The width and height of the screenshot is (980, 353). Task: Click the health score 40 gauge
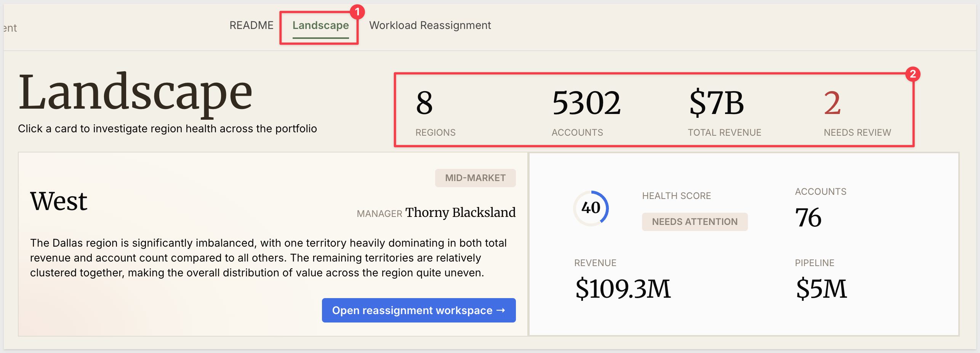point(591,208)
